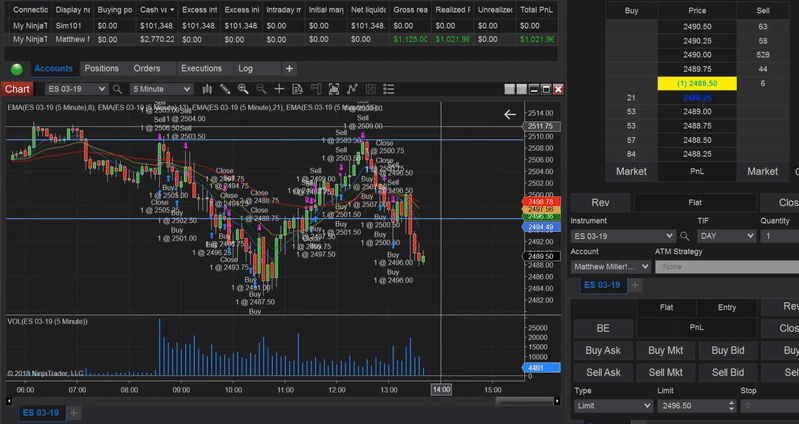Click the left Market buy button
The image size is (799, 424).
coord(631,172)
